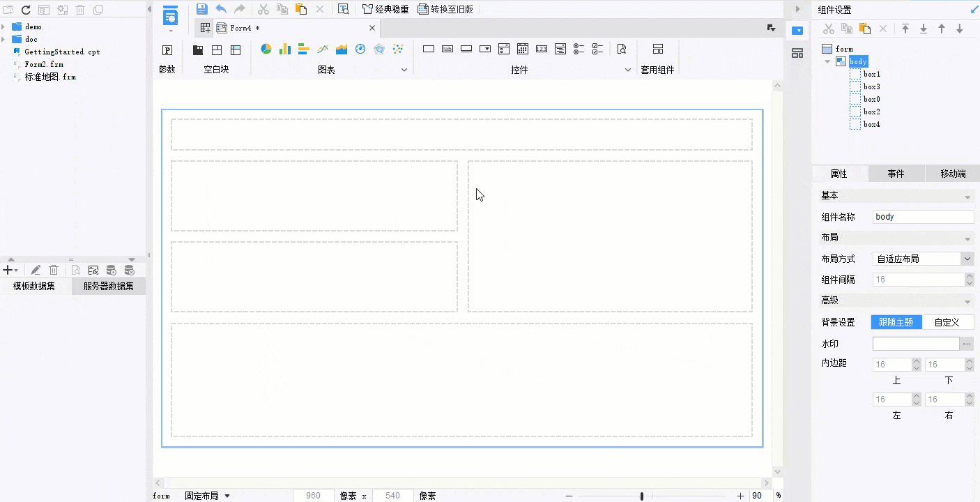This screenshot has height=502, width=980.
Task: Click the 转换至旧版 button
Action: (445, 9)
